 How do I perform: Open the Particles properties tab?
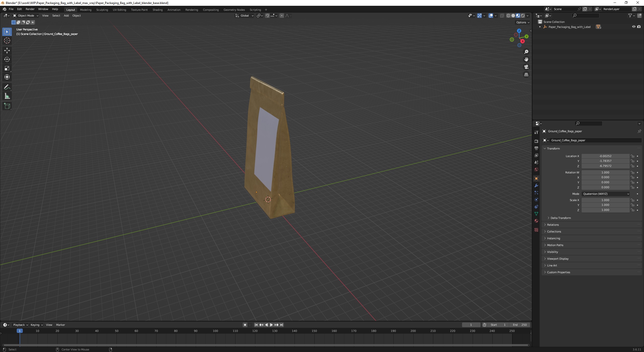click(x=536, y=193)
